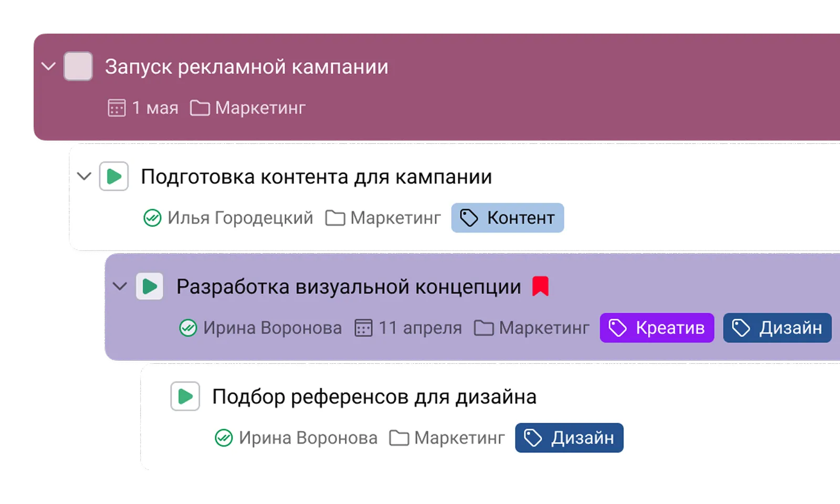Open the Маркетинг folder icon on Подбор референсов

(399, 437)
